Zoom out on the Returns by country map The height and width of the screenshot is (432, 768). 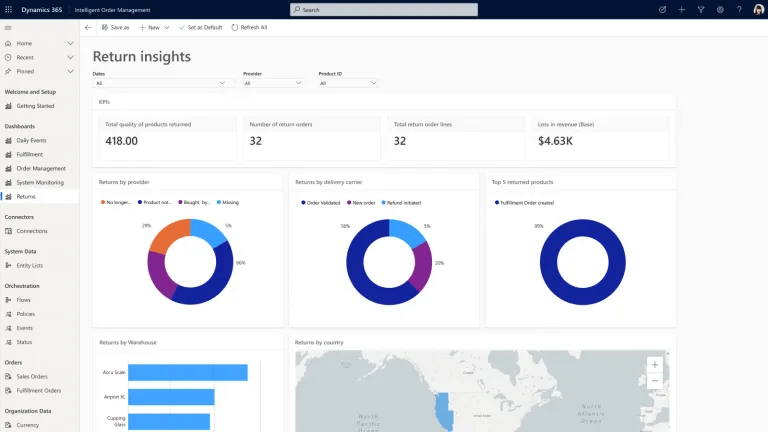click(654, 381)
